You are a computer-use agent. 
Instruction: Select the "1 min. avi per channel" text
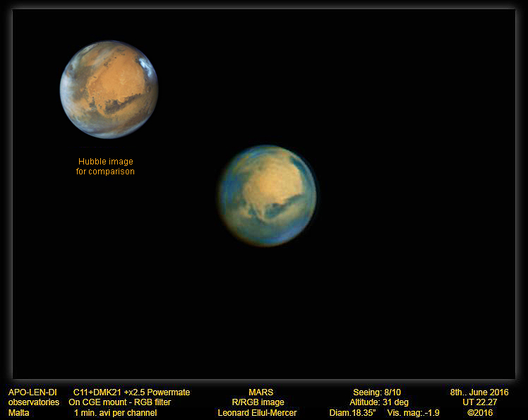click(x=113, y=413)
